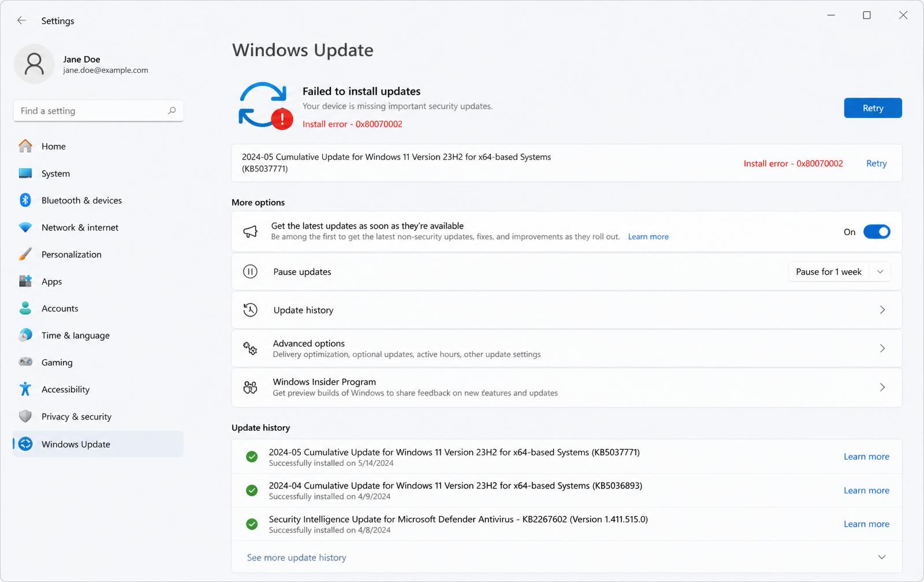
Task: Click the System monitor icon
Action: pos(25,173)
